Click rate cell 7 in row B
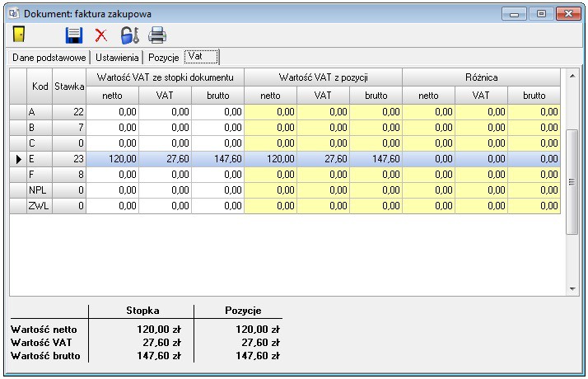Image resolution: width=588 pixels, height=379 pixels. tap(69, 128)
